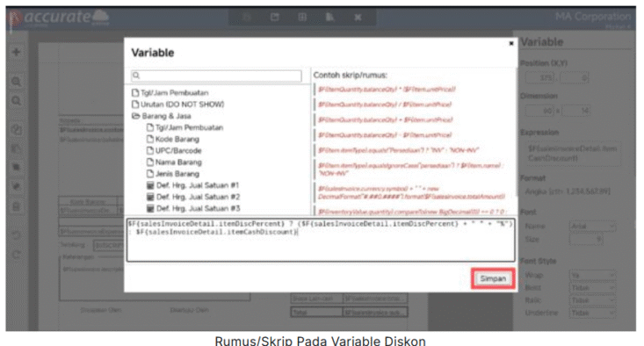
Task: Click the Kode Barang document icon
Action: coord(150,139)
